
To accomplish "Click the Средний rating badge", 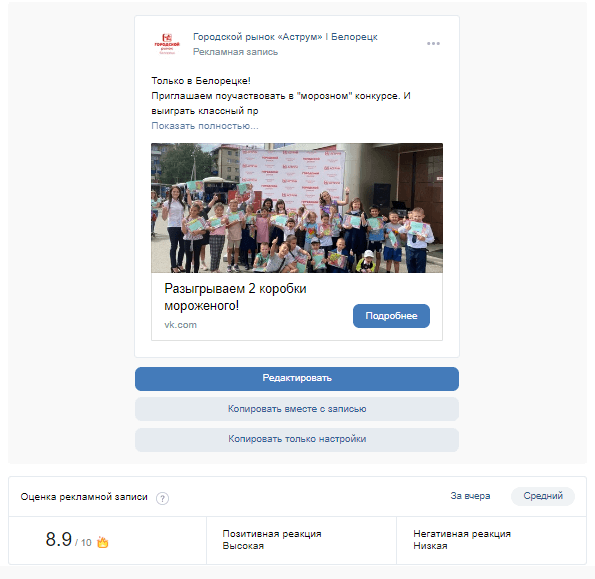I will click(x=543, y=496).
